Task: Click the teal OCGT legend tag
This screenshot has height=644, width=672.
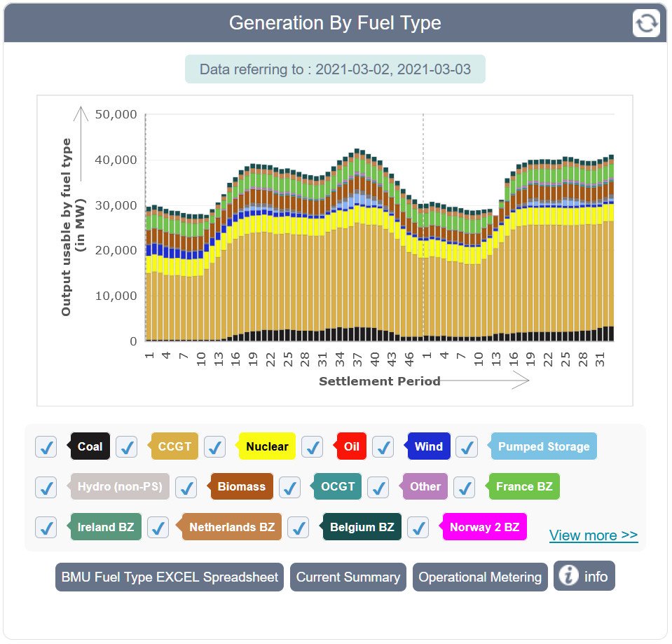Action: 337,487
